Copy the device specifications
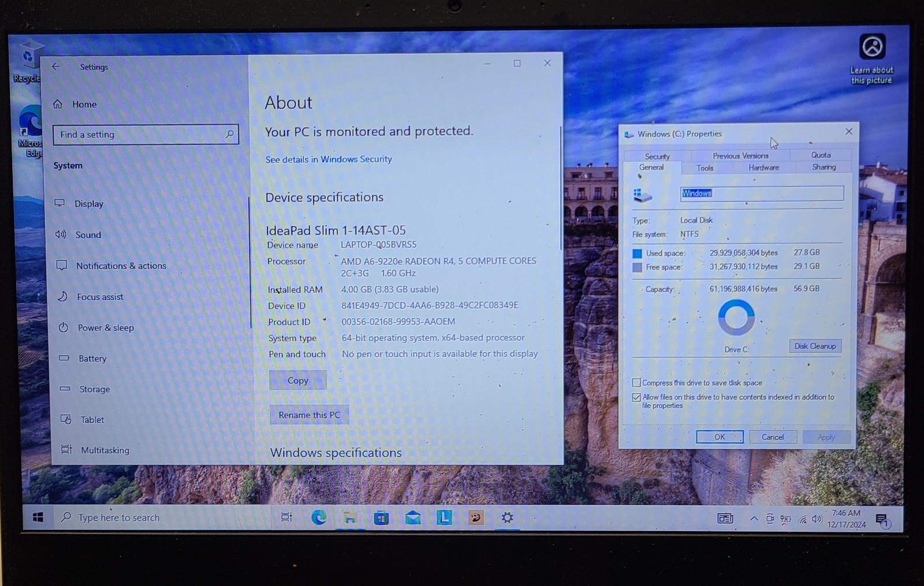 (x=298, y=380)
